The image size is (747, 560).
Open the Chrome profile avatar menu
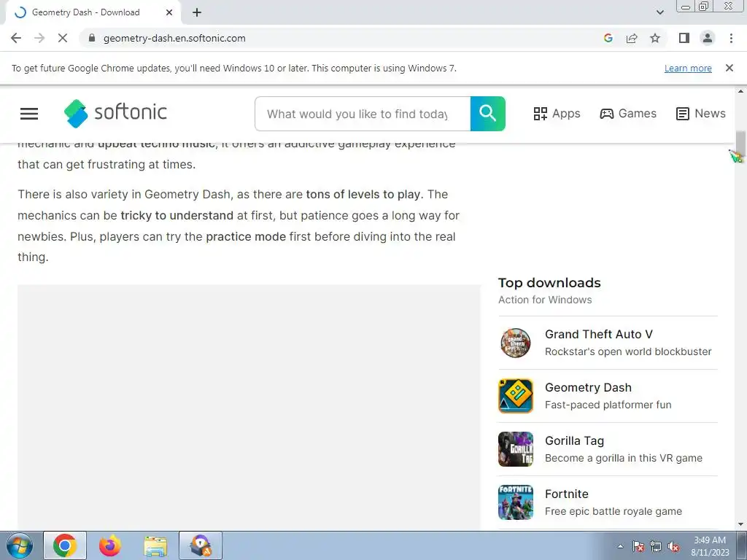point(708,38)
